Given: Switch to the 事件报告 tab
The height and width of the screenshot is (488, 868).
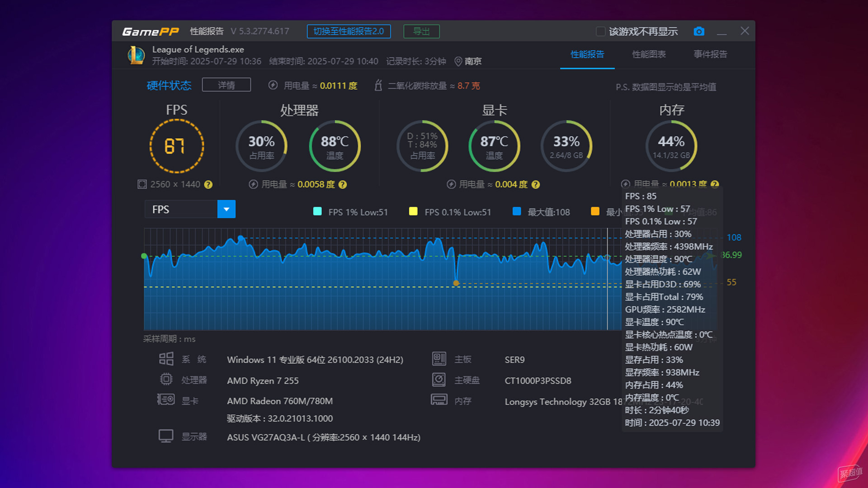Looking at the screenshot, I should 710,54.
